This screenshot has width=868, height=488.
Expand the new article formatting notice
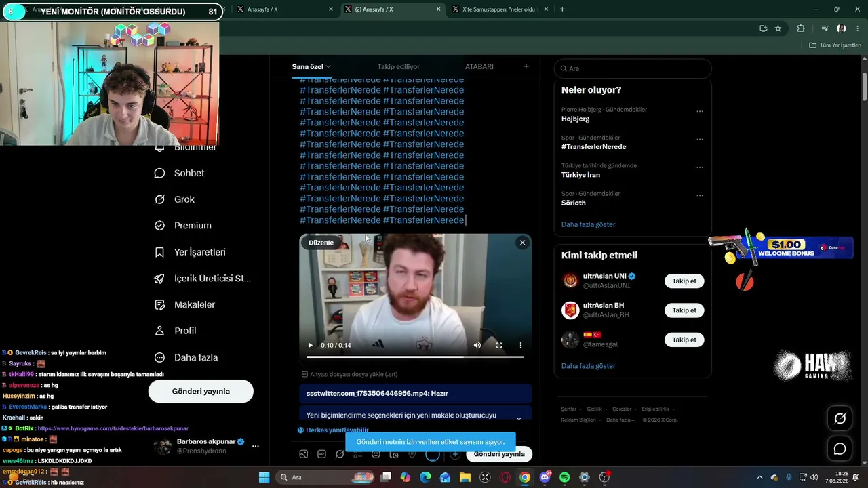pyautogui.click(x=519, y=418)
